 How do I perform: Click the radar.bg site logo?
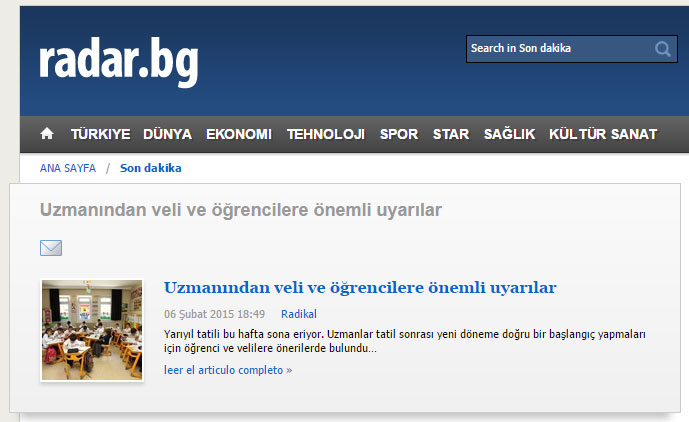click(119, 62)
